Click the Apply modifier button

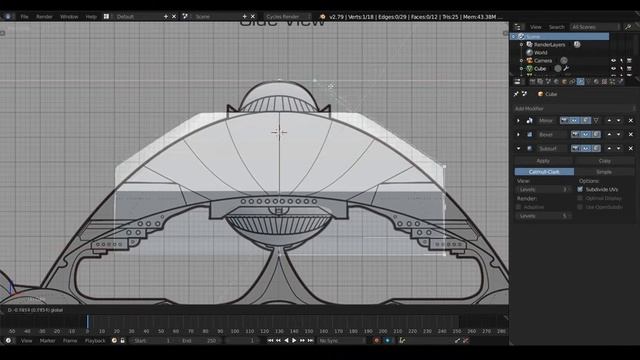click(543, 161)
